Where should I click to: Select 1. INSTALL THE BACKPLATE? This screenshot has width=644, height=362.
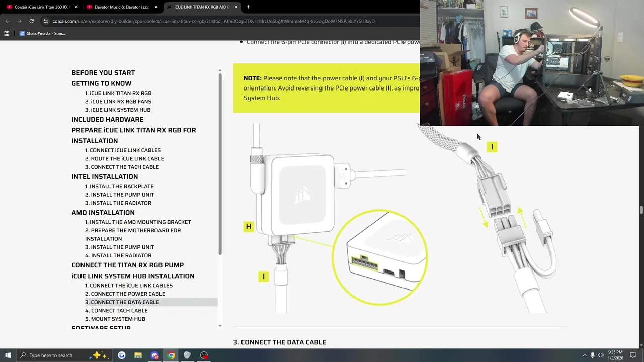119,186
